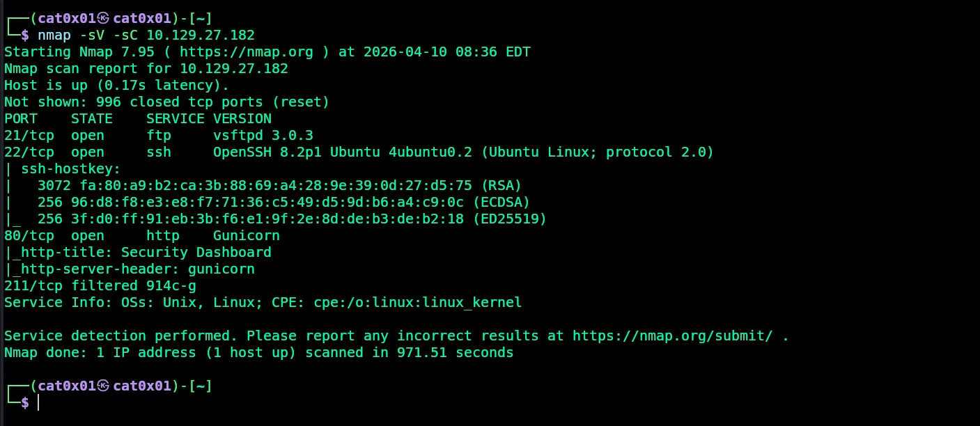The height and width of the screenshot is (426, 980).
Task: Click the Kali symbol in the bottom prompt
Action: pos(104,385)
